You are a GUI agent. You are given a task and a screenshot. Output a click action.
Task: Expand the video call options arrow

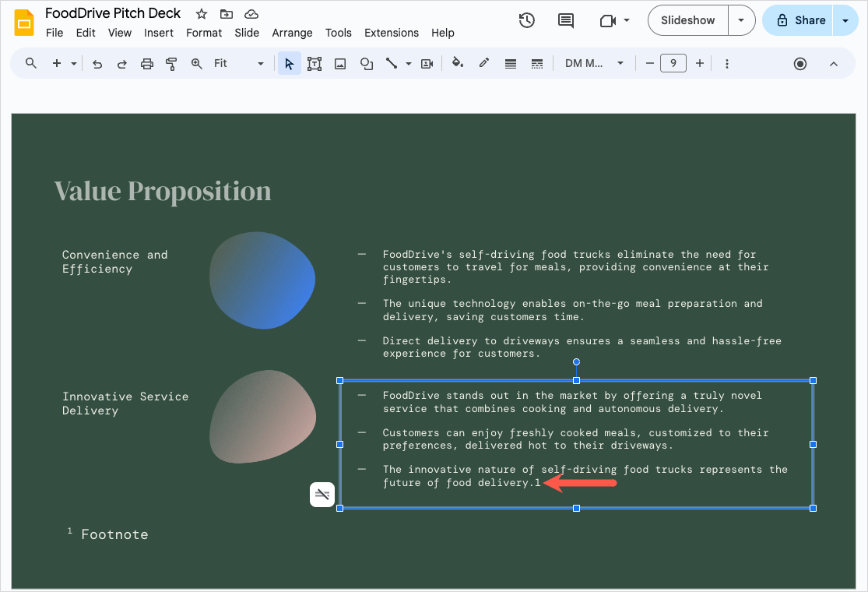627,20
